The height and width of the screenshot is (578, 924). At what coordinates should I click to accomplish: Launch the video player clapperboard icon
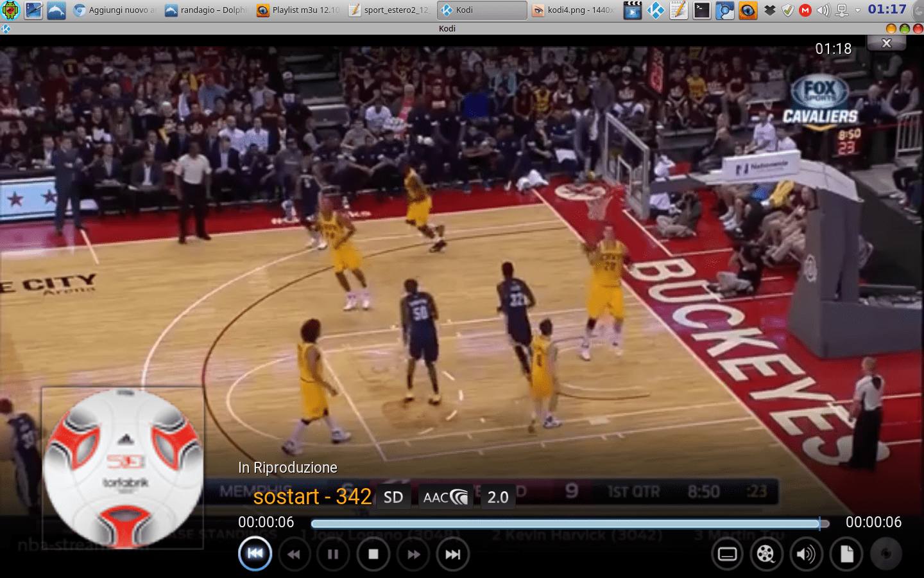633,10
